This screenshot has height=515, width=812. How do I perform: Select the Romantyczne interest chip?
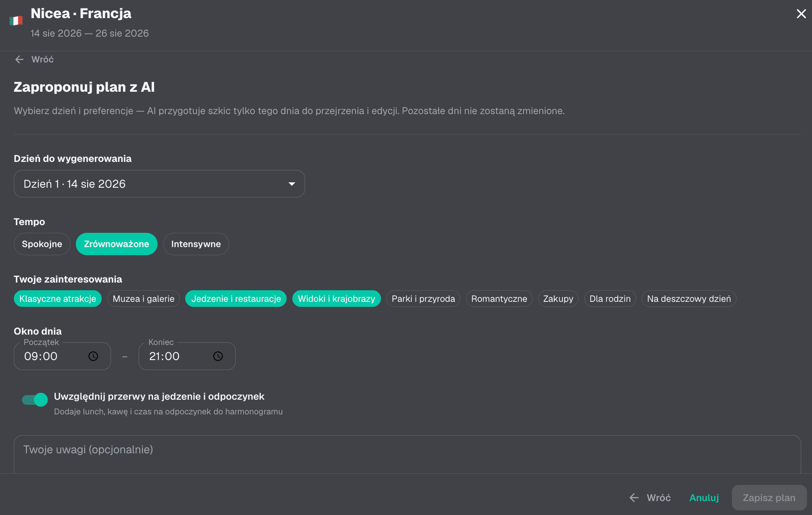tap(499, 299)
